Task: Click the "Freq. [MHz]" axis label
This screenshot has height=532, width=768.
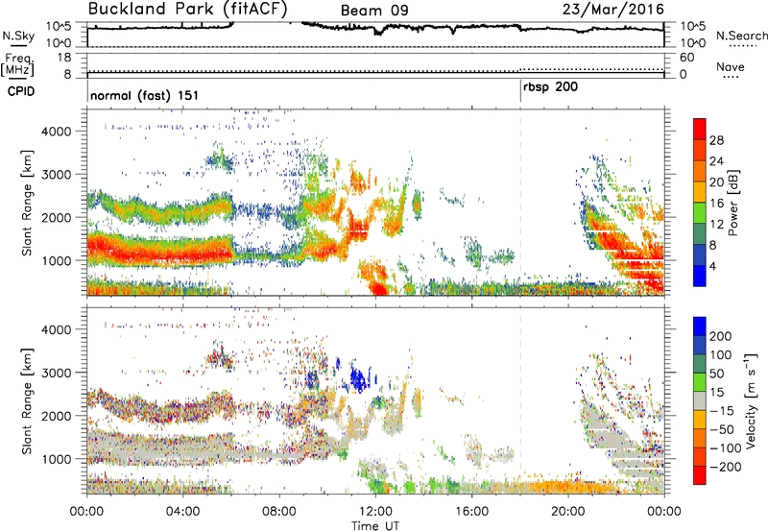Action: point(18,65)
